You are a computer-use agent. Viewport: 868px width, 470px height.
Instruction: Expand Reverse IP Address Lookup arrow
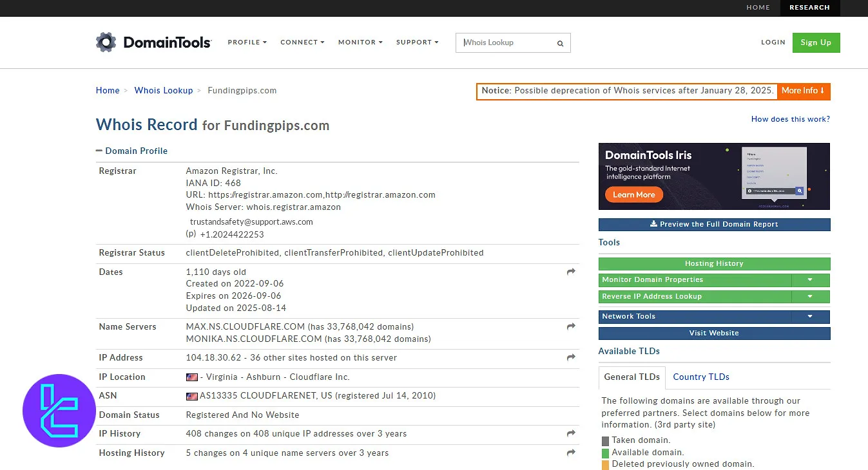click(x=810, y=297)
